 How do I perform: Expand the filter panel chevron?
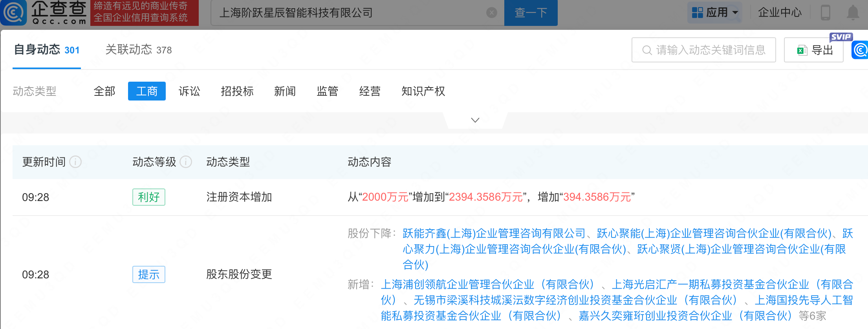click(475, 120)
